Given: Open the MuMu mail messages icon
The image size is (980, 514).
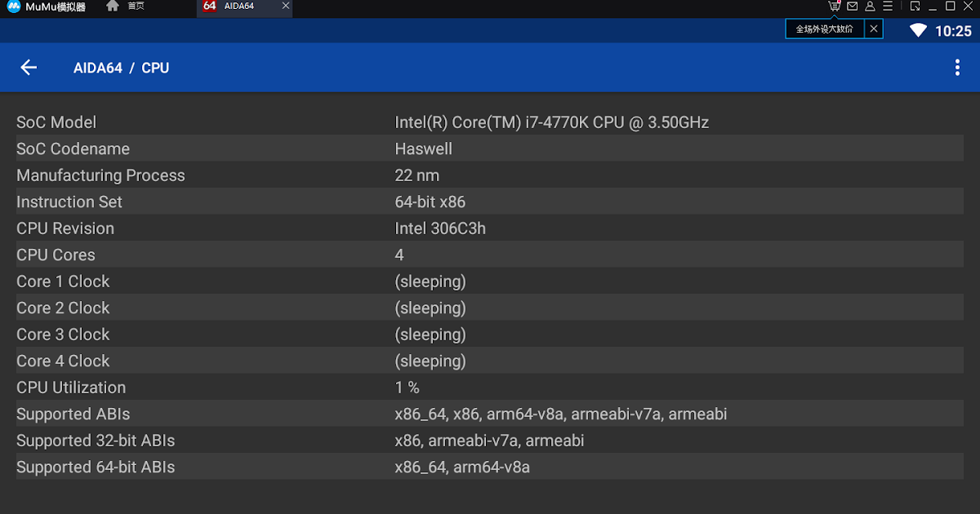Looking at the screenshot, I should pos(852,7).
